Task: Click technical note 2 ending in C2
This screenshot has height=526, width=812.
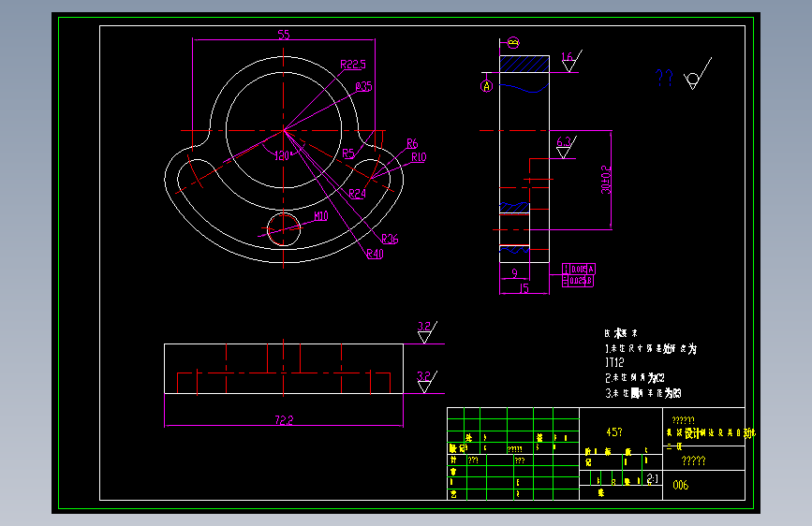Action: click(x=635, y=378)
